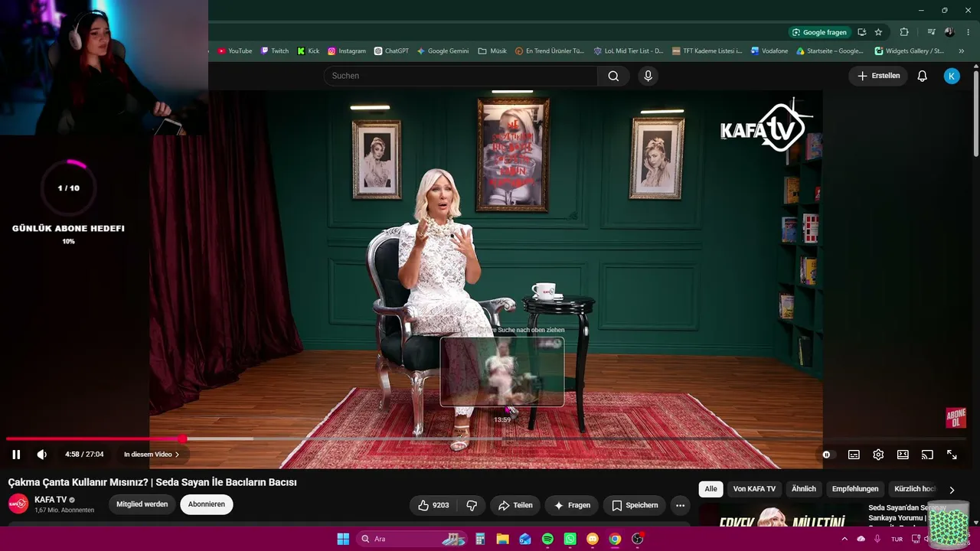Open the TFT Kademe Listesi bookmark

point(707,51)
